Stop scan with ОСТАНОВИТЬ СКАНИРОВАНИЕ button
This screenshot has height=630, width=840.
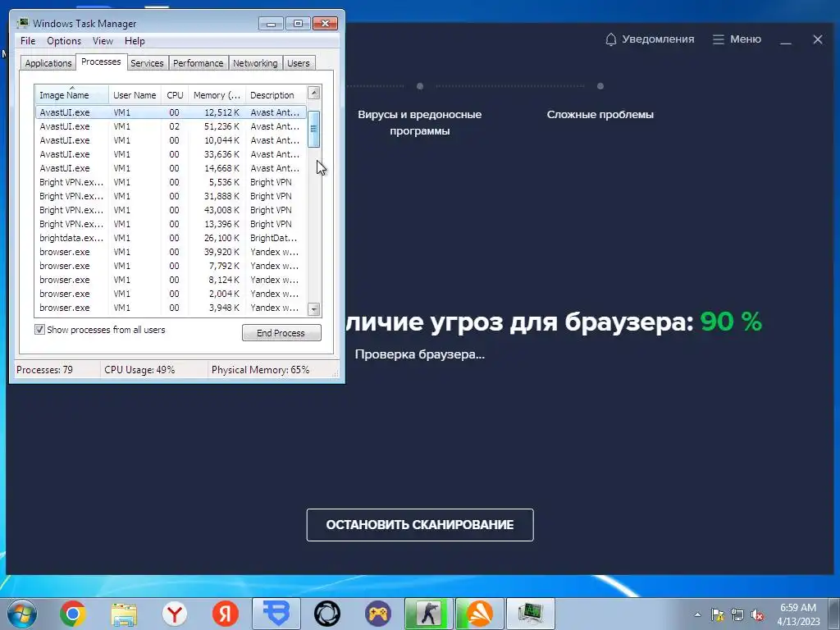pyautogui.click(x=420, y=525)
